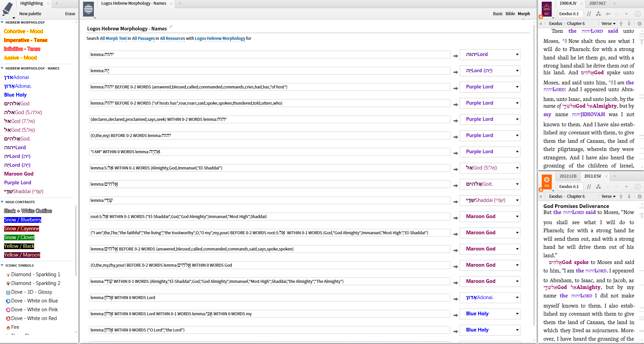Jump to next verse in KJV panel
This screenshot has height=344, width=644.
629,24
